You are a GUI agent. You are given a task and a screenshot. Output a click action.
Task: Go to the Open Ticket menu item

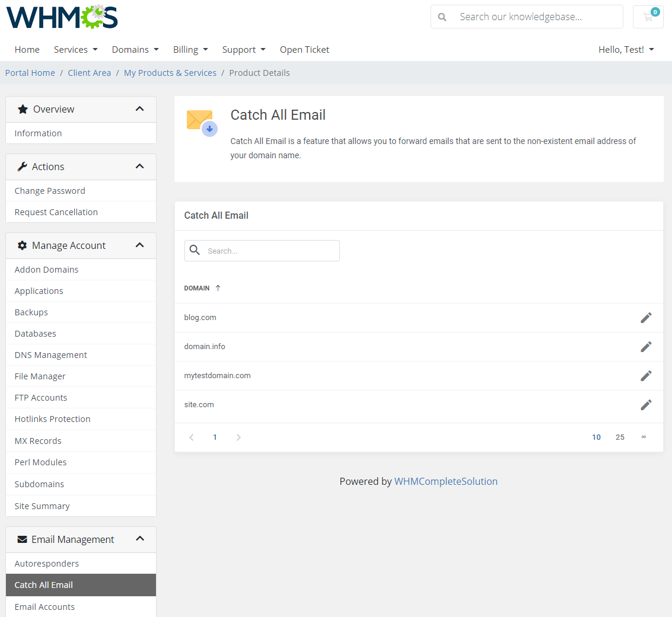pyautogui.click(x=304, y=50)
